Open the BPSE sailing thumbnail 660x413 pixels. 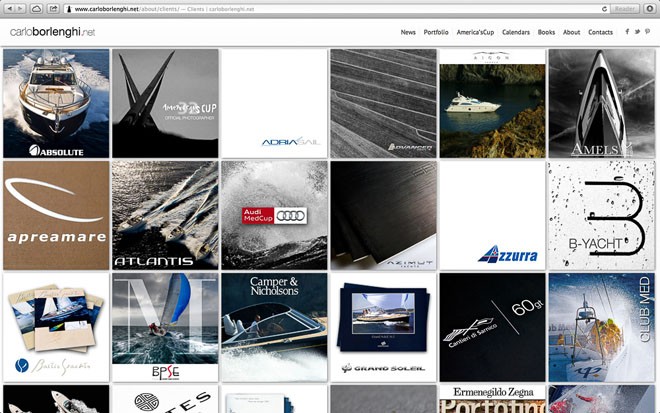(165, 327)
